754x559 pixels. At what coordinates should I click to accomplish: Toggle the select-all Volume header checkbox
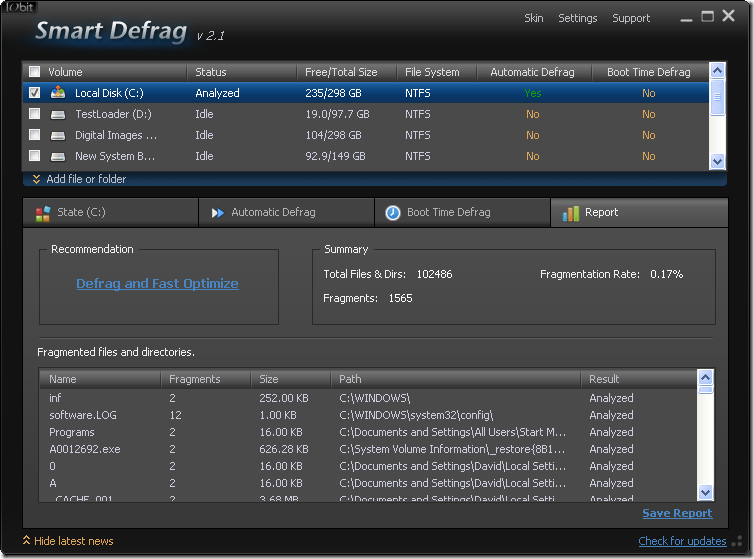click(x=35, y=72)
